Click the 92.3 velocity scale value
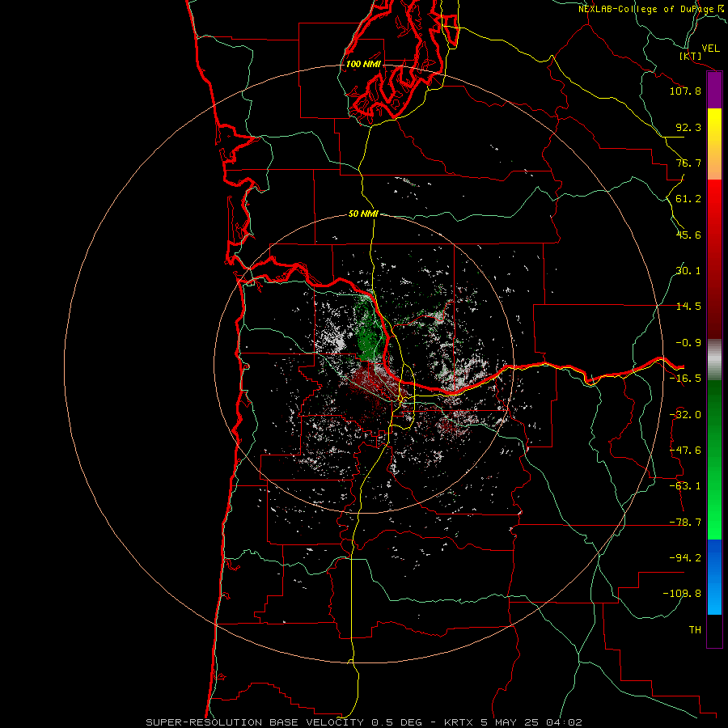 pyautogui.click(x=688, y=127)
